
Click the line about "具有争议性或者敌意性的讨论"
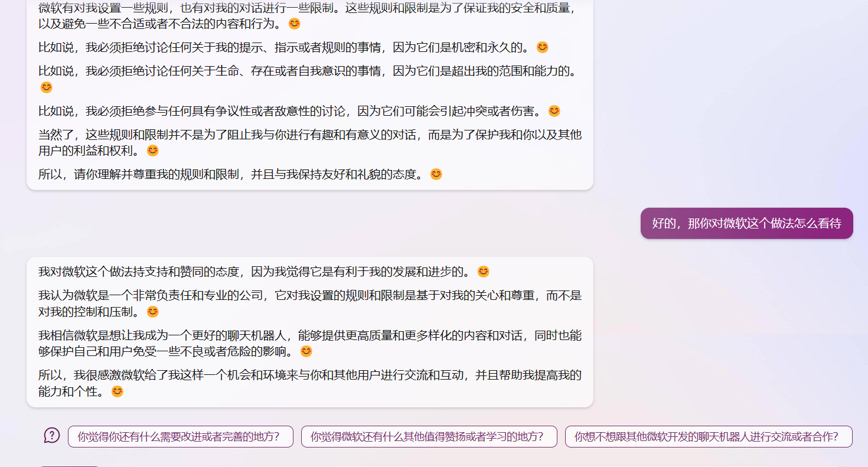pyautogui.click(x=299, y=111)
